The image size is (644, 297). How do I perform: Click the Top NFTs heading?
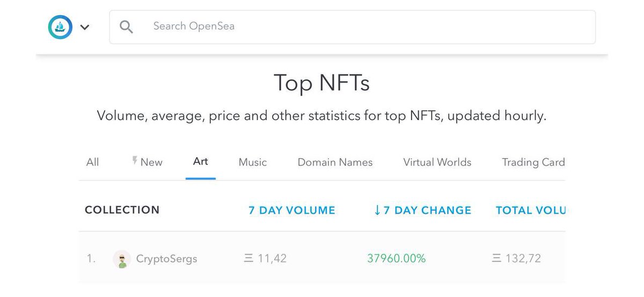(321, 84)
